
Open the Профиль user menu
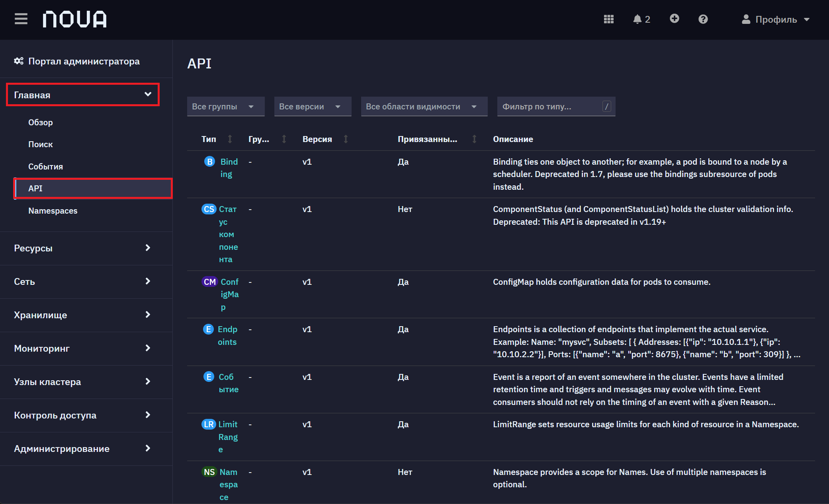[x=776, y=19]
